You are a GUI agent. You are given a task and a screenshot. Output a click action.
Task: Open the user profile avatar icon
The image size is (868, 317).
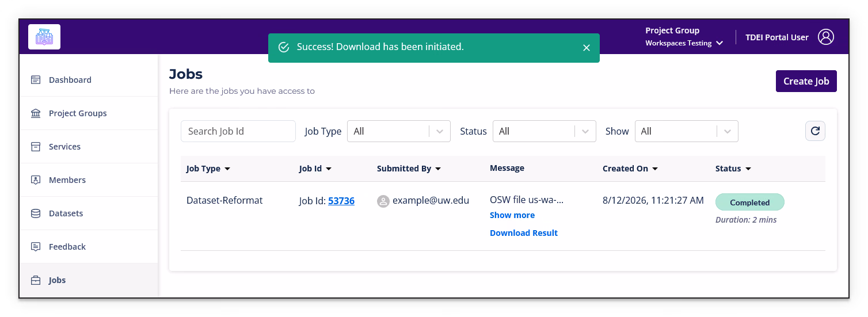[826, 37]
